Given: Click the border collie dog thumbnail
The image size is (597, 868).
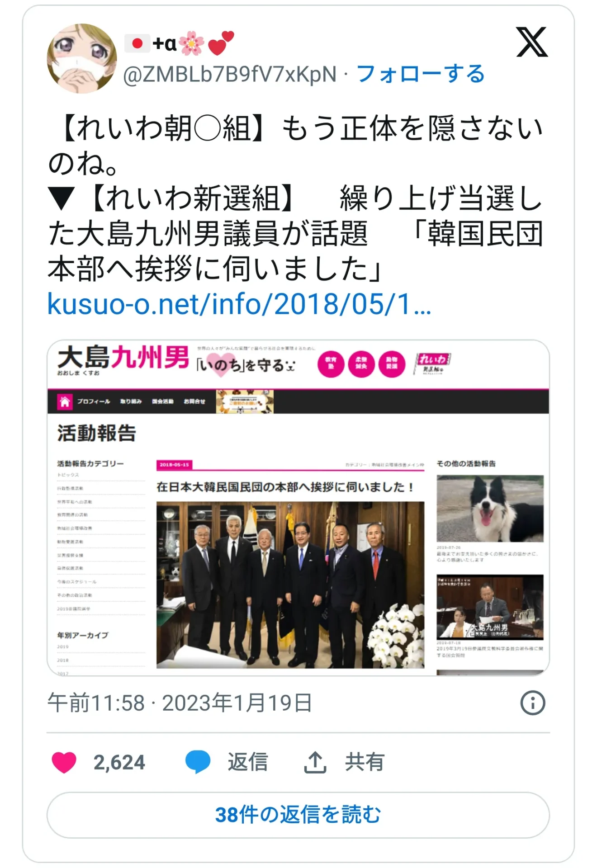Looking at the screenshot, I should pyautogui.click(x=490, y=508).
